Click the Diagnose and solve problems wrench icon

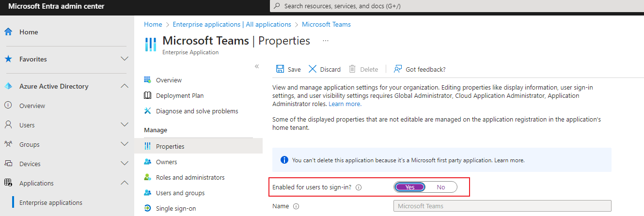148,111
